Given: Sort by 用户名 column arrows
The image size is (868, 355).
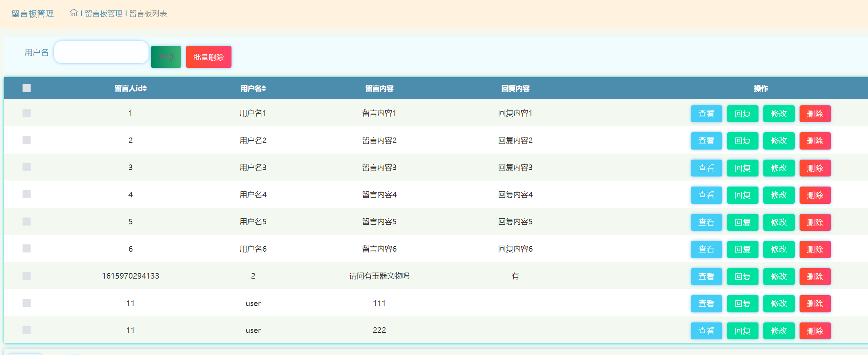Looking at the screenshot, I should point(264,88).
